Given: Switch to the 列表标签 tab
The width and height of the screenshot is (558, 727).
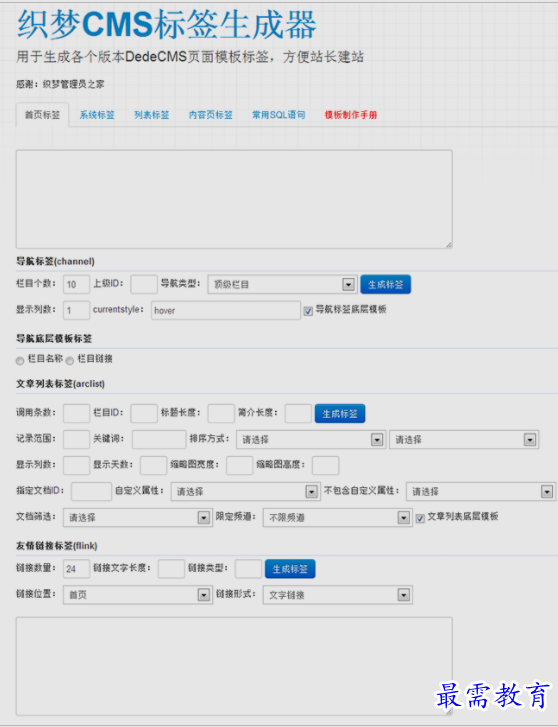Looking at the screenshot, I should [x=152, y=115].
